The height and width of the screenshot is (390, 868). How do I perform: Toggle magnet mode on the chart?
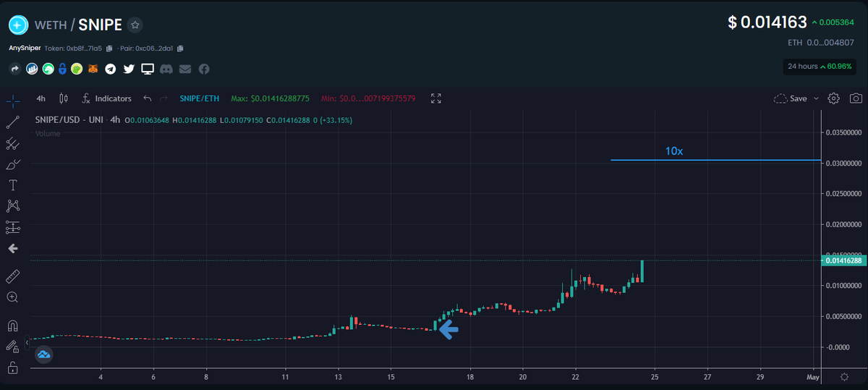coord(13,325)
